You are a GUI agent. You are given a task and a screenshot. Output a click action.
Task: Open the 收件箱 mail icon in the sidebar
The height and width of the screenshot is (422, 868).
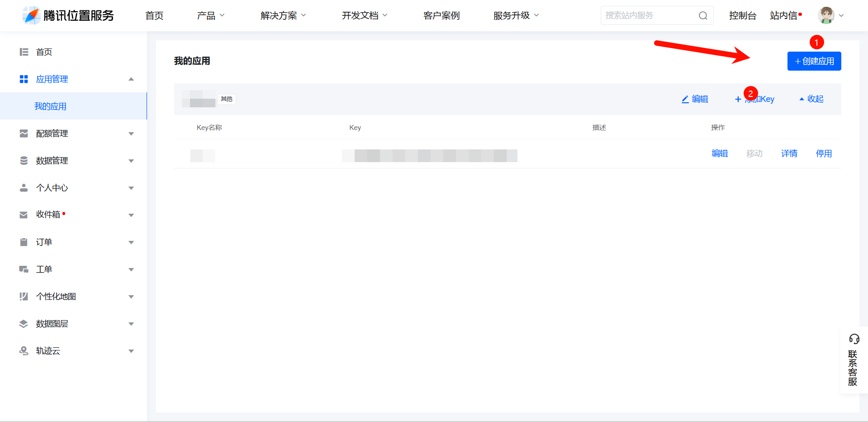(24, 215)
